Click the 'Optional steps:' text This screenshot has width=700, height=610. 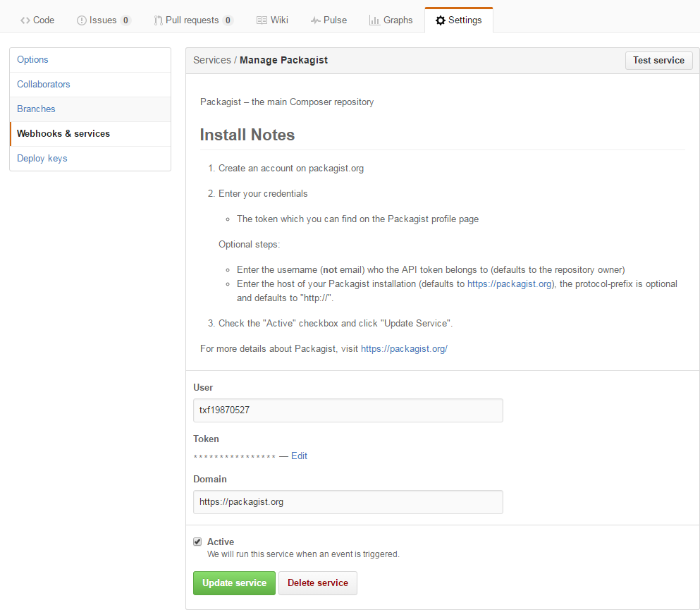[x=249, y=245]
